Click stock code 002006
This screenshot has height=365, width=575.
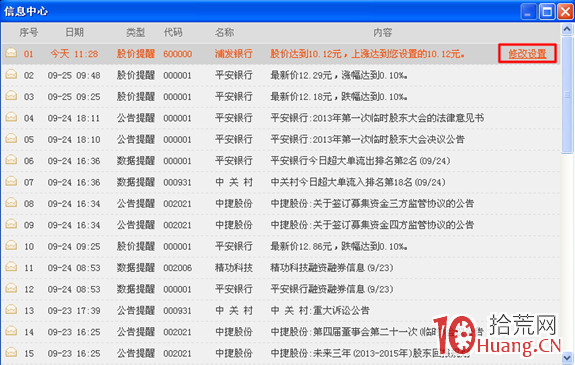click(177, 268)
